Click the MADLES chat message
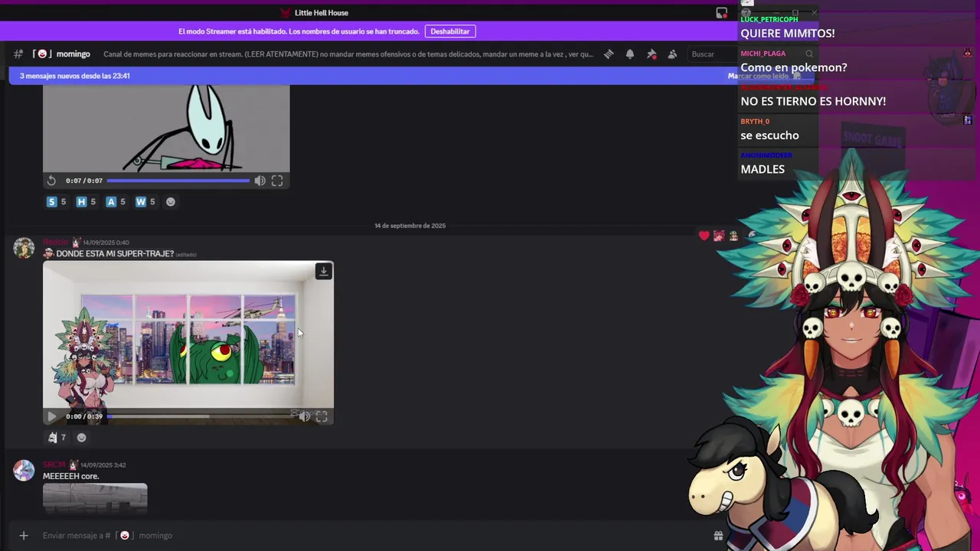The image size is (980, 551). (x=763, y=169)
